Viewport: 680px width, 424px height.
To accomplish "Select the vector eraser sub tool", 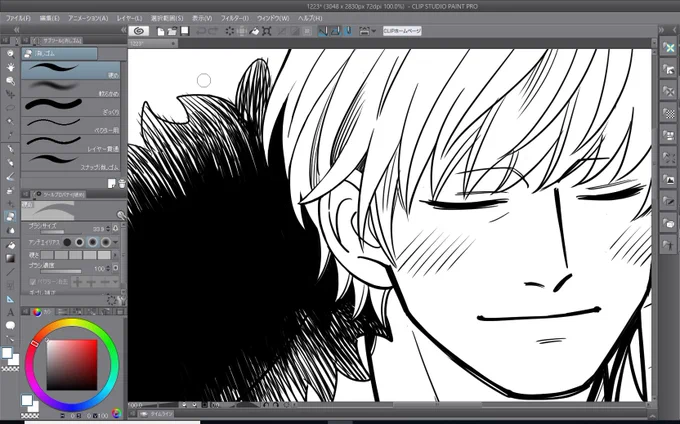I will (71, 125).
